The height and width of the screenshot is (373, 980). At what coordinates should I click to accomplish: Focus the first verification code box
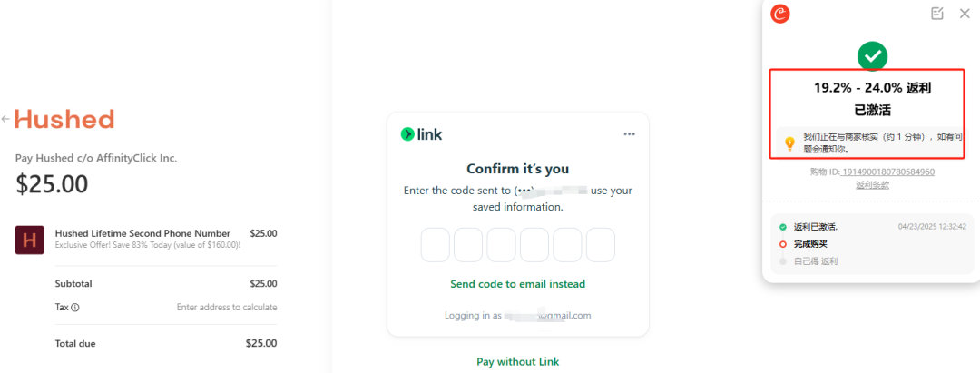point(435,245)
